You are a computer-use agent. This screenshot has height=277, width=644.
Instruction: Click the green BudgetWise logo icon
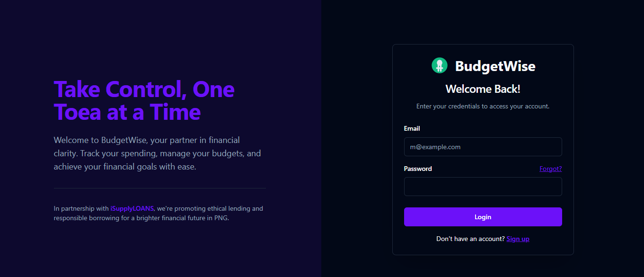pos(440,65)
